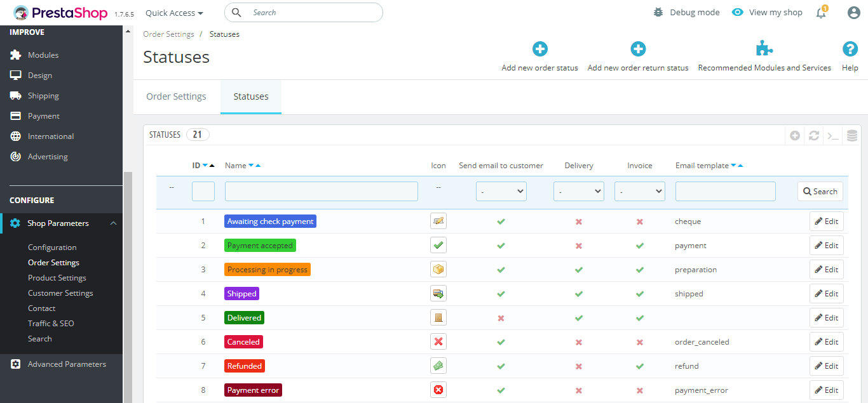Switch to the Order Settings tab
Image resolution: width=868 pixels, height=403 pixels.
[x=177, y=96]
